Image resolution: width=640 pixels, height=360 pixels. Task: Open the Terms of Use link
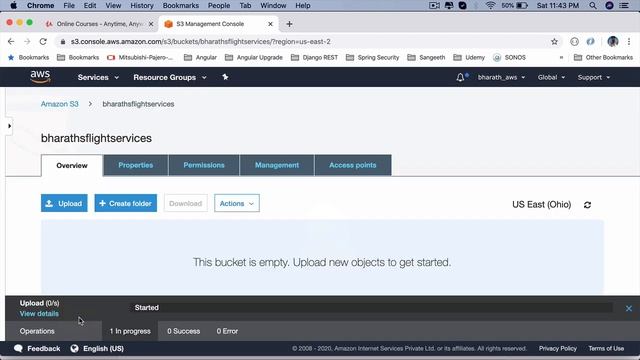pos(606,349)
